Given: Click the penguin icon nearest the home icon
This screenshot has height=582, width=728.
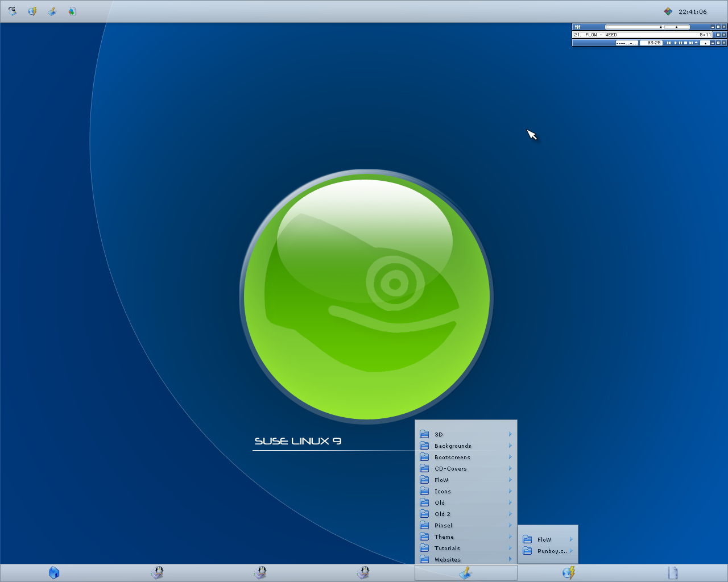Looking at the screenshot, I should (x=158, y=573).
